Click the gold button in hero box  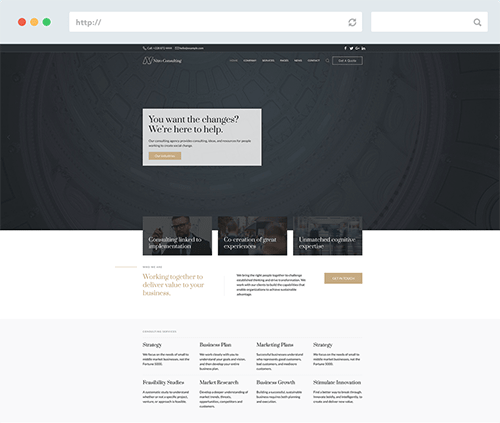[165, 156]
